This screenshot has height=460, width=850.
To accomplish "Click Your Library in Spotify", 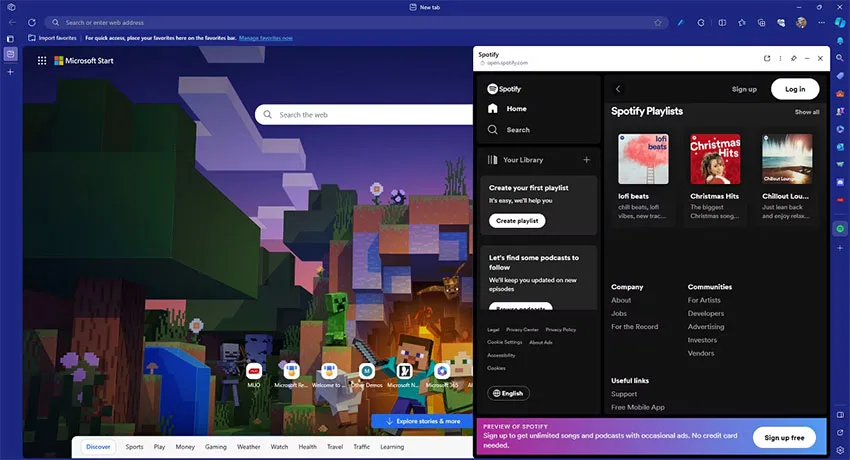I will [x=515, y=160].
